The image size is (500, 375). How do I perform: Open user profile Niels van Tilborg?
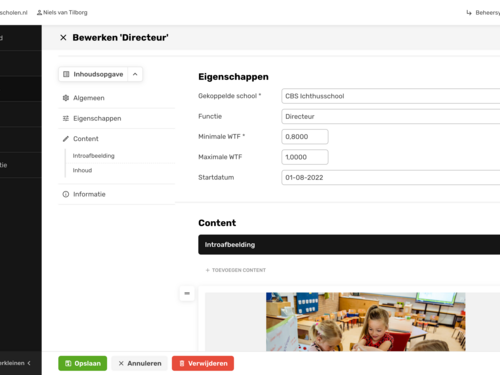tap(62, 13)
